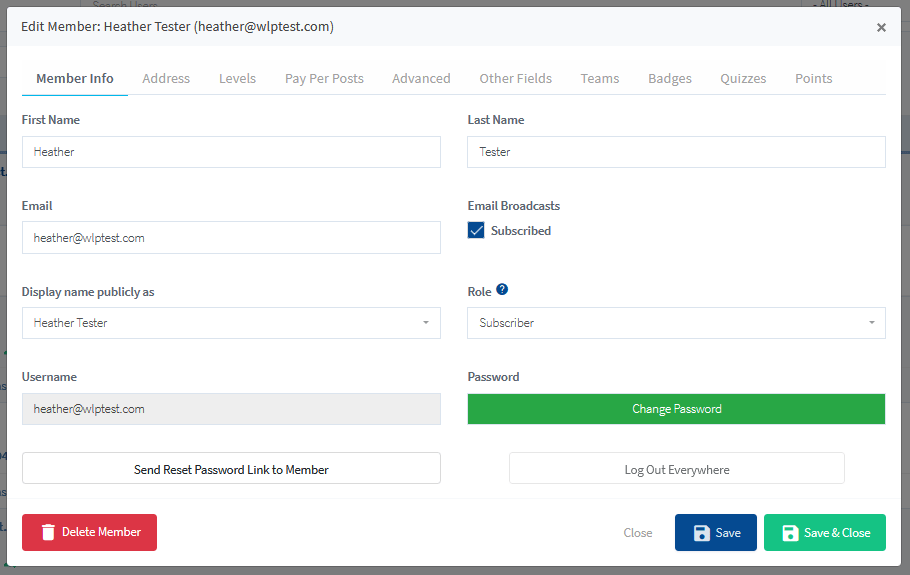Click the disabled Username field
The width and height of the screenshot is (910, 575).
coord(231,409)
